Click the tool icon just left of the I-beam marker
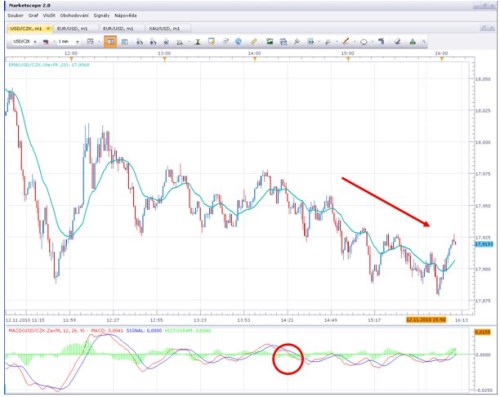The height and width of the screenshot is (397, 500). pos(180,42)
